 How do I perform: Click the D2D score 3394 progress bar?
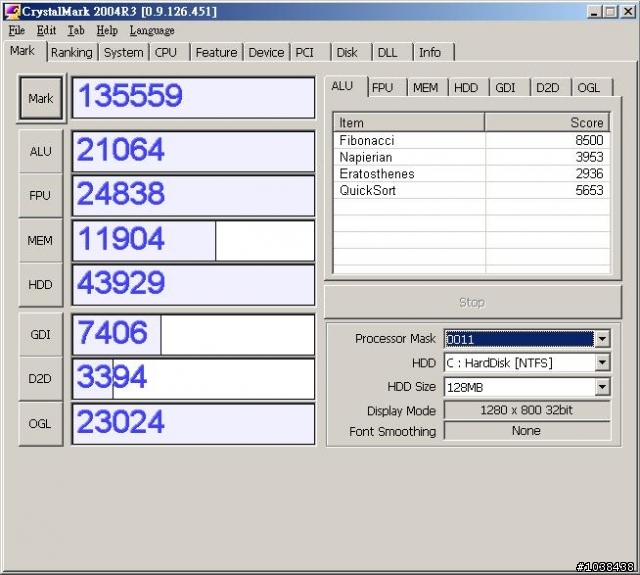[193, 379]
